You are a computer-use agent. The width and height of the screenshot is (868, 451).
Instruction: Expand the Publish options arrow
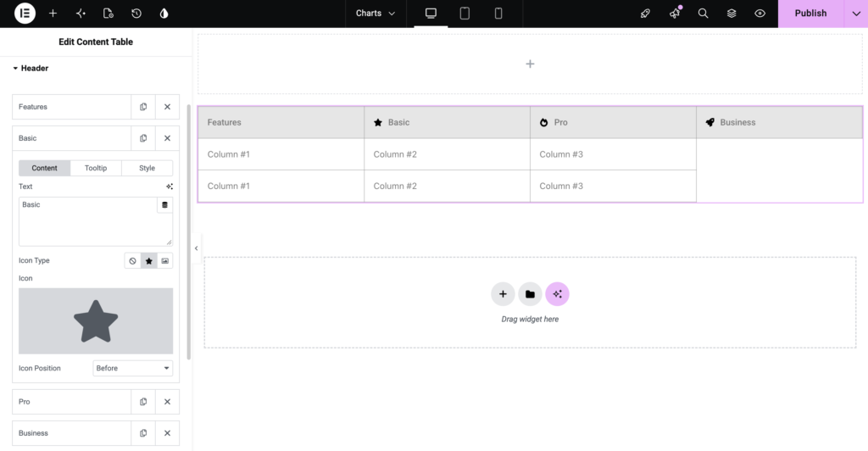[x=856, y=14]
